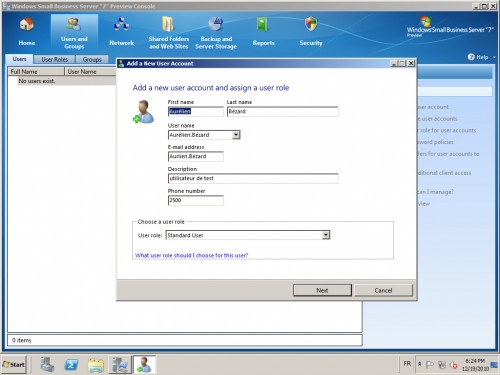This screenshot has width=500, height=375.
Task: Switch to the Groups tab
Action: coord(92,59)
